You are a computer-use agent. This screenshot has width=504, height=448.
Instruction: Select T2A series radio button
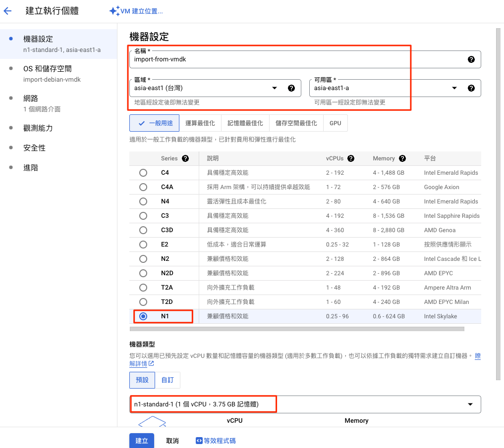point(143,288)
